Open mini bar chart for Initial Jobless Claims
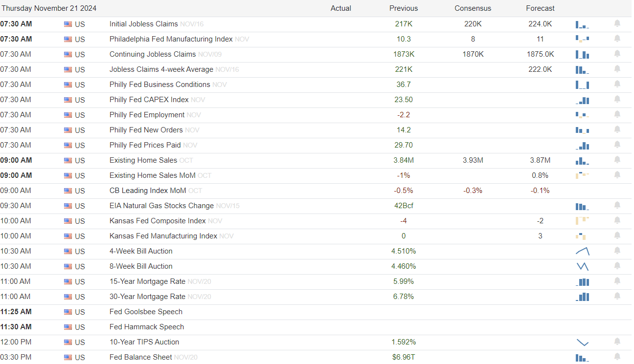Screen dimensions: 634x364 click(583, 24)
